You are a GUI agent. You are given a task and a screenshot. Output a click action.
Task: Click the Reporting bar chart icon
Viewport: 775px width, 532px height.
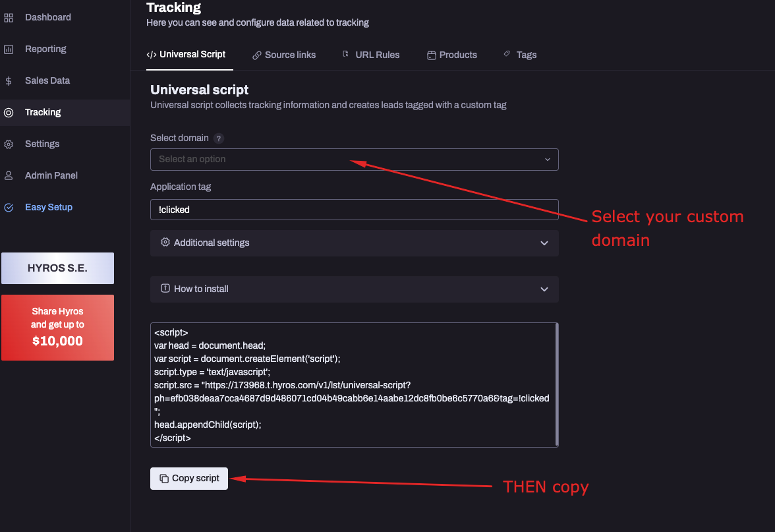point(9,49)
